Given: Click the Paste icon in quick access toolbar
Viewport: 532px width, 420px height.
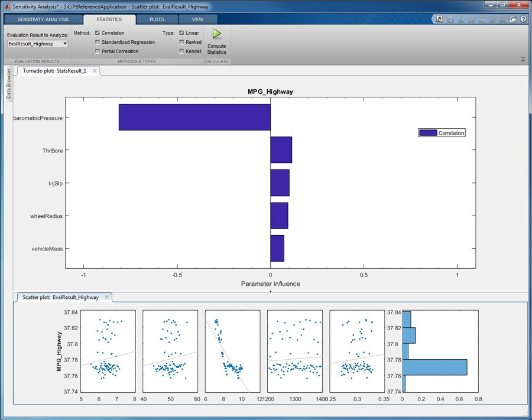Looking at the screenshot, I should [482, 19].
